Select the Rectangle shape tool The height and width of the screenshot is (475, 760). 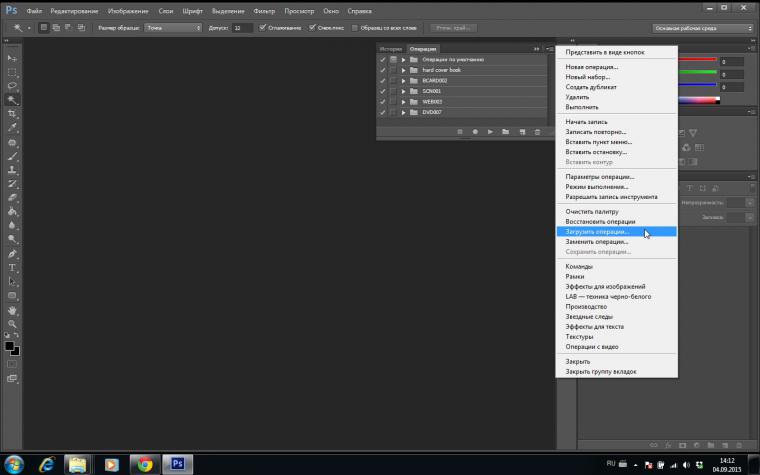(x=12, y=296)
